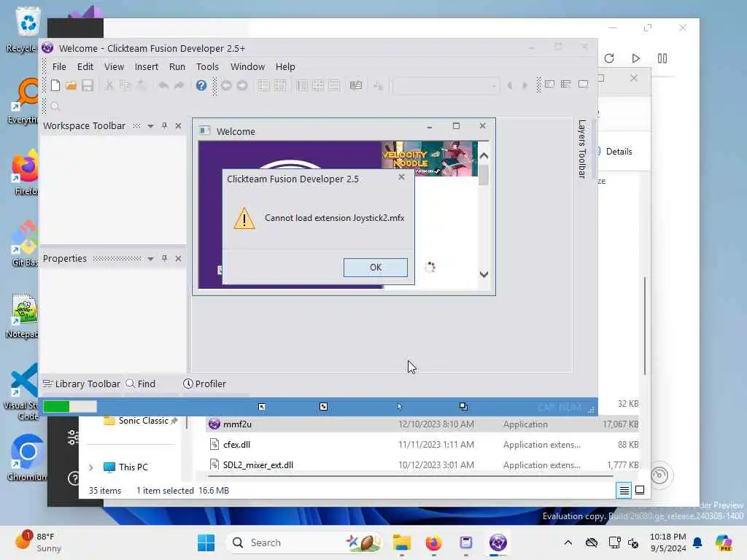747x560 pixels.
Task: Click the taskbar Search box
Action: [304, 542]
